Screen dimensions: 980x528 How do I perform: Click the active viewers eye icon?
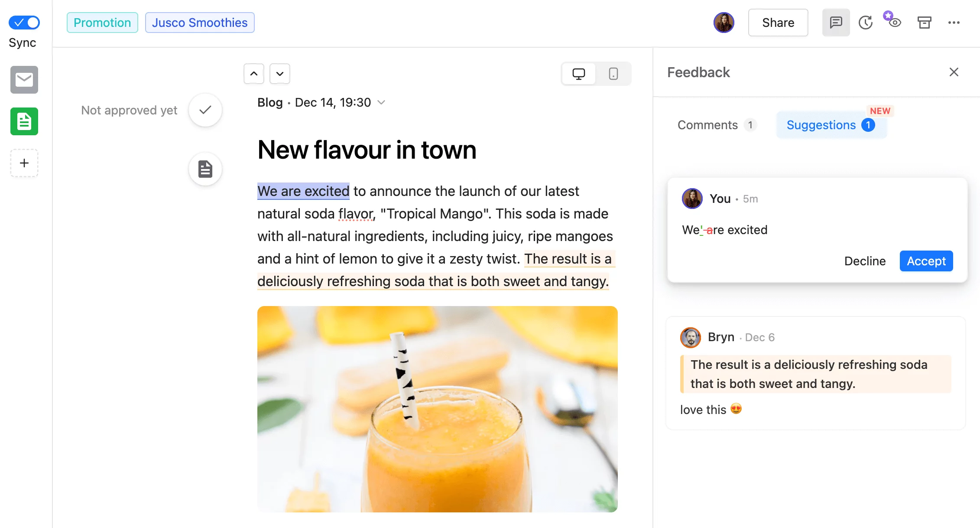893,23
